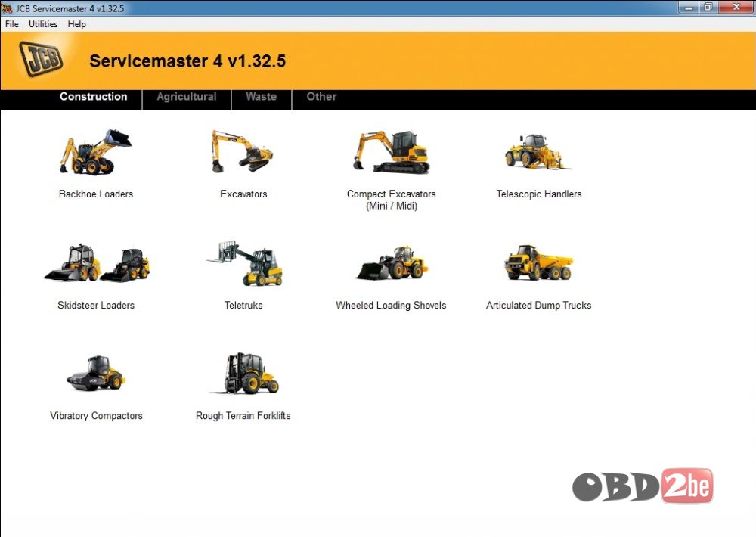This screenshot has height=537, width=756.
Task: Close the JCB Servicemaster window
Action: pos(736,8)
